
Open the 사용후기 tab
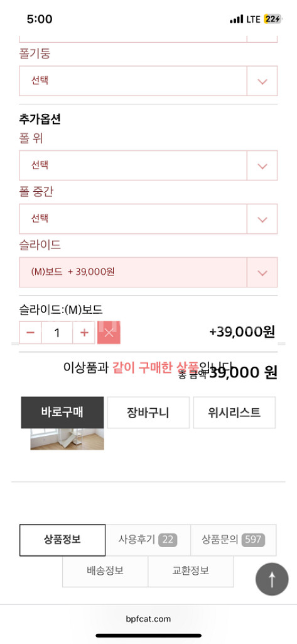148,540
